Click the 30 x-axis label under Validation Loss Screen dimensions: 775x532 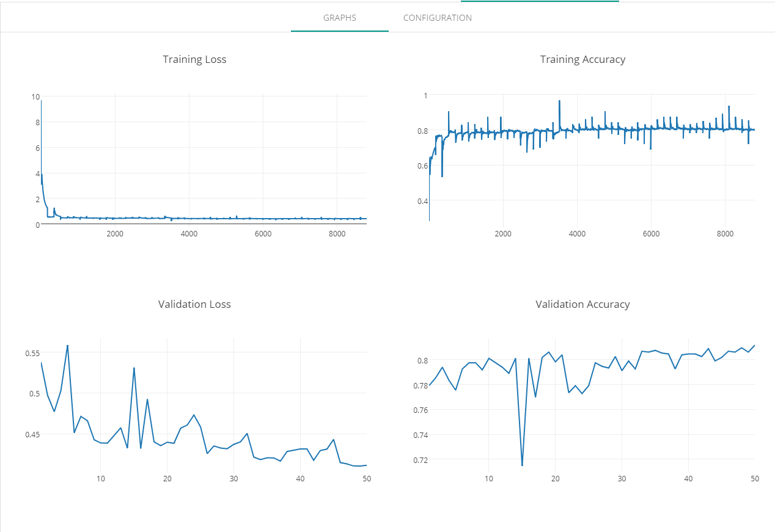click(233, 478)
